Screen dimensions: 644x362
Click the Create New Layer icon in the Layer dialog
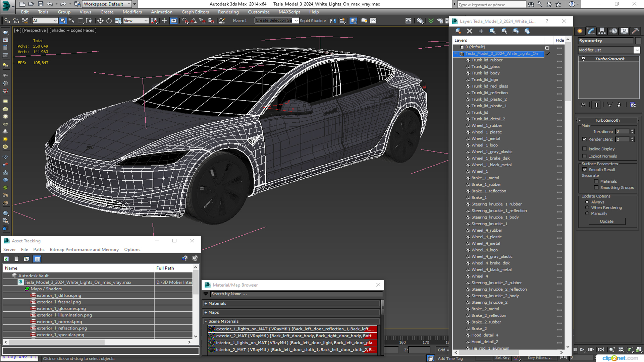pyautogui.click(x=458, y=31)
